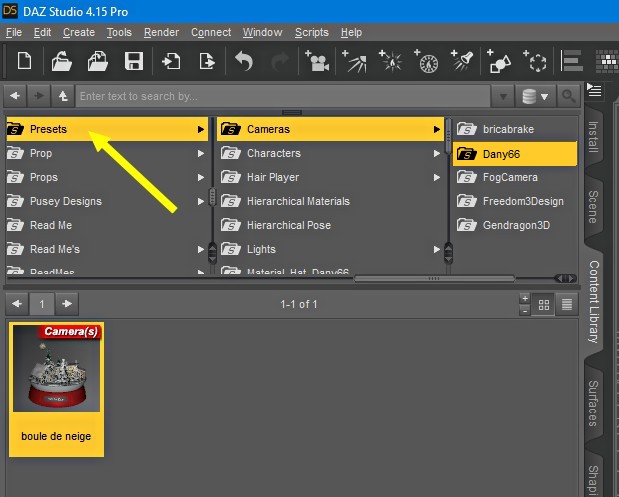Create a new null object
The image size is (619, 497).
[535, 61]
